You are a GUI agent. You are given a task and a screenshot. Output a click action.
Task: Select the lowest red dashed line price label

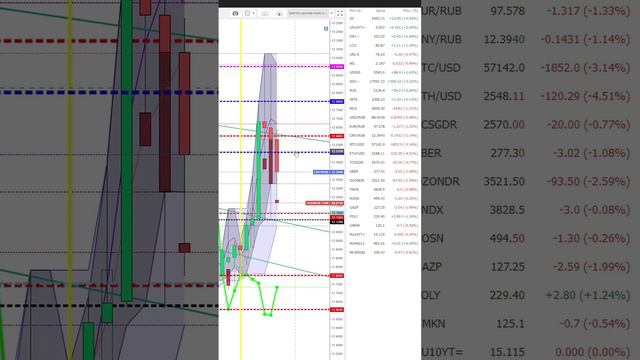(337, 309)
